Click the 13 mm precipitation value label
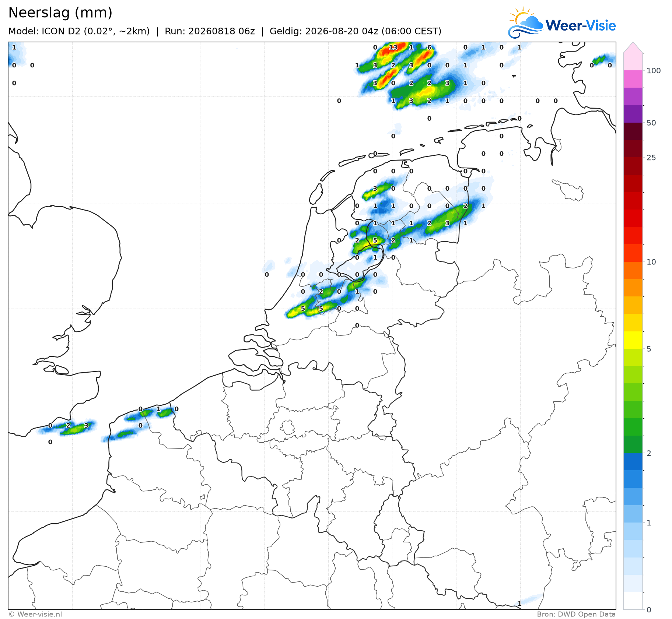Image resolution: width=672 pixels, height=619 pixels. [393, 47]
